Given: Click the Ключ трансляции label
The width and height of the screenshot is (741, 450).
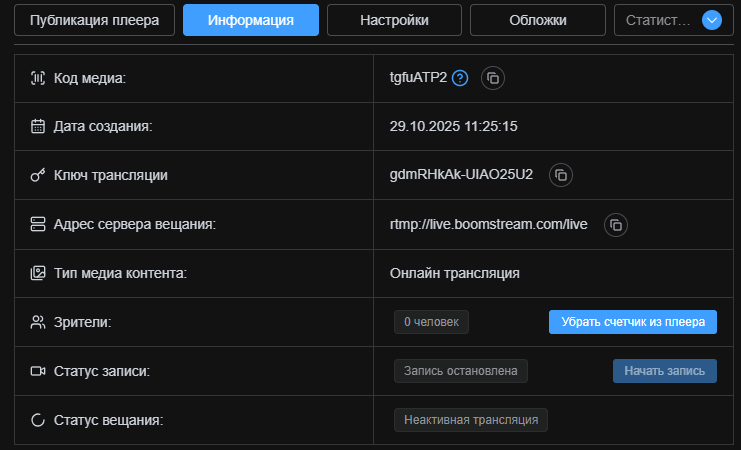Looking at the screenshot, I should pyautogui.click(x=111, y=175).
